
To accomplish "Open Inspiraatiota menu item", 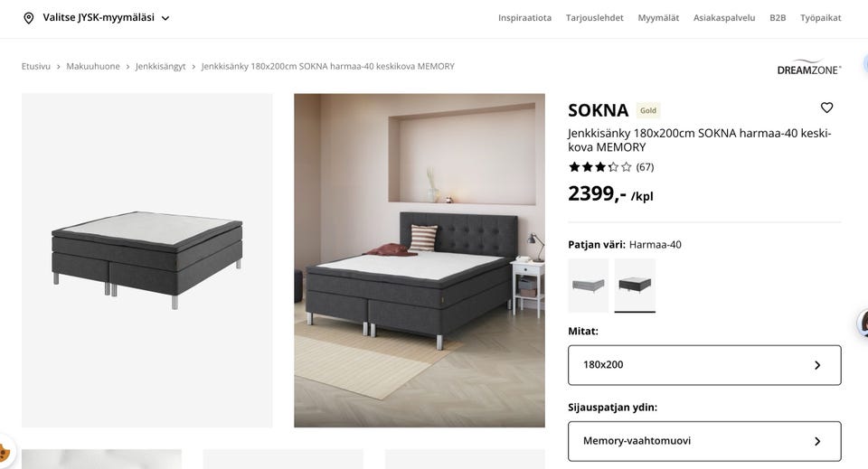I will pyautogui.click(x=524, y=18).
